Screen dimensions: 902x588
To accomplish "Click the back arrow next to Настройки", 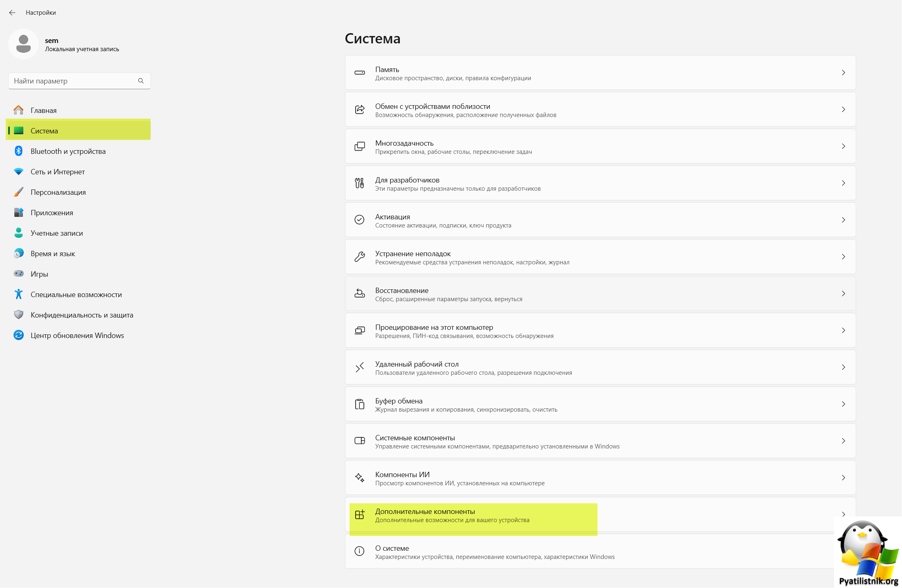I will pos(12,13).
